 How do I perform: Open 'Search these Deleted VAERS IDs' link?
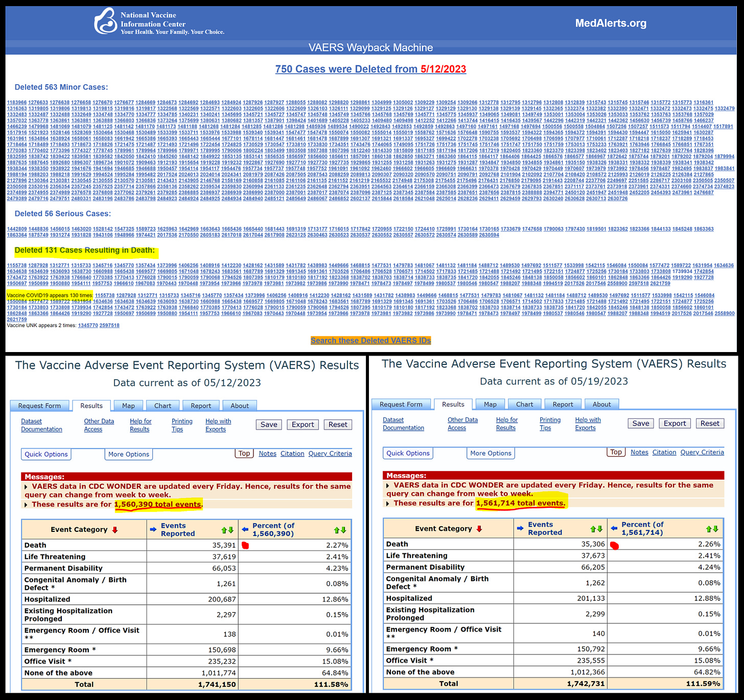[x=370, y=340]
